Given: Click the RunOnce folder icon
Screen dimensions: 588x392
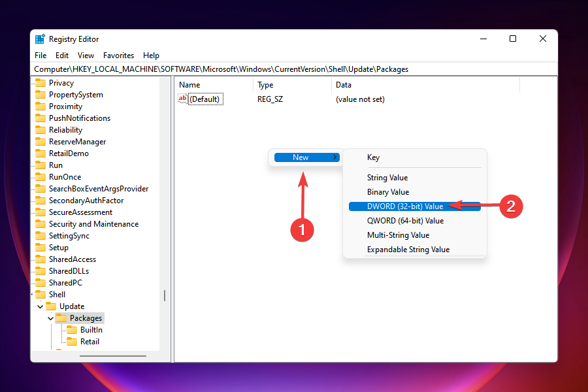Looking at the screenshot, I should tap(41, 177).
